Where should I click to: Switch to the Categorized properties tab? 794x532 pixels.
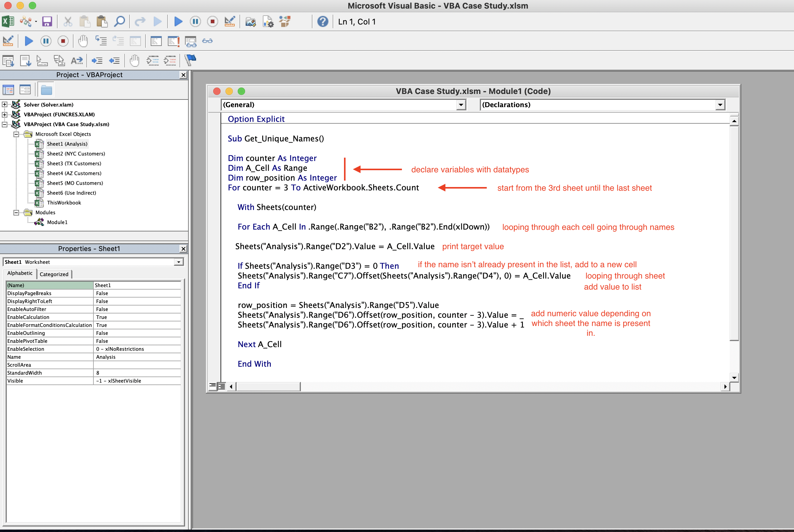pos(54,274)
